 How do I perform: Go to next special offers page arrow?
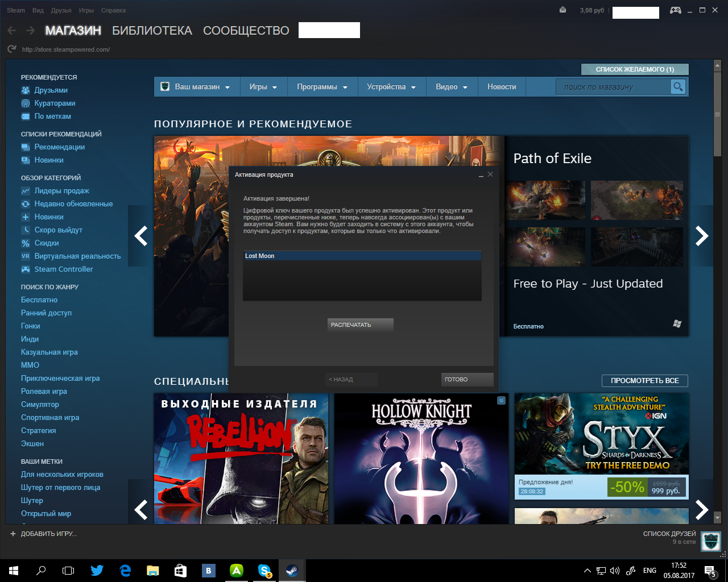tap(702, 509)
